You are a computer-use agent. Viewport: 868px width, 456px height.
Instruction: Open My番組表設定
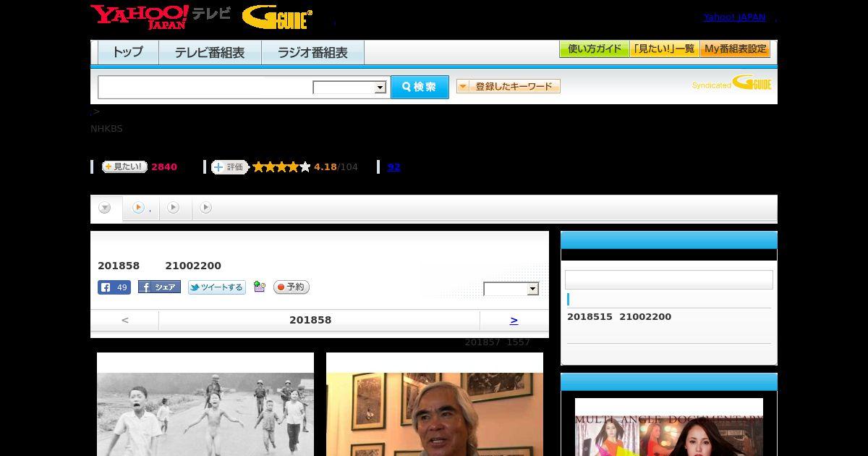tap(735, 49)
